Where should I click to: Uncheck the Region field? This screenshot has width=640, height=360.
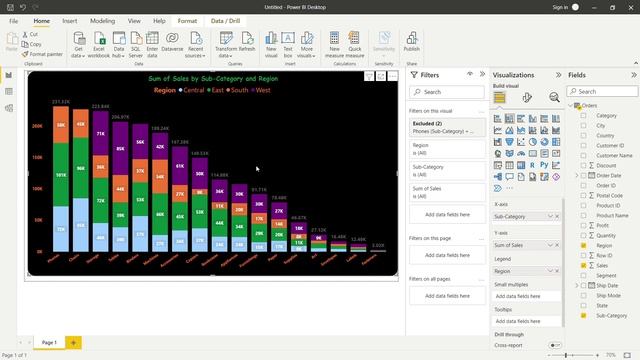(x=584, y=245)
